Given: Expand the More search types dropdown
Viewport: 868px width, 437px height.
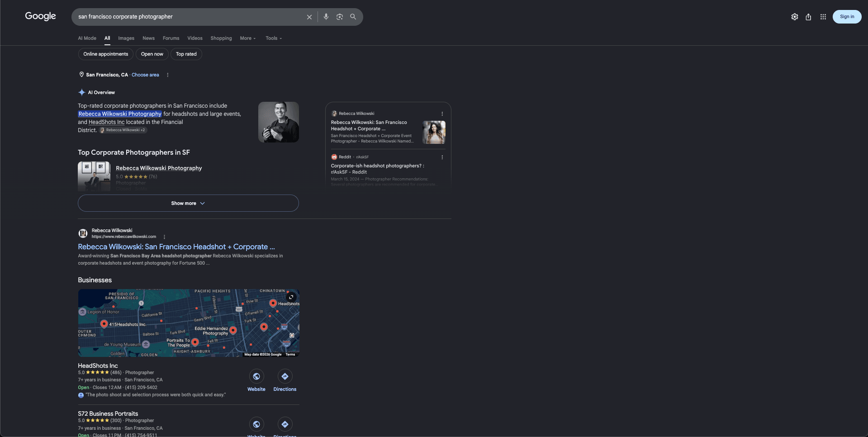Looking at the screenshot, I should tap(248, 38).
